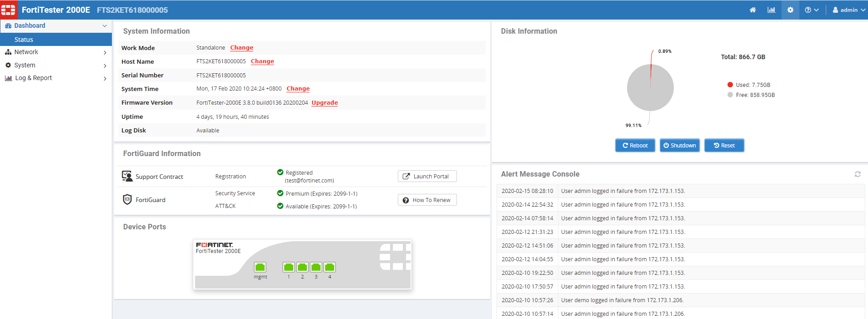Click the System chevron arrow
Screen dimensions: 868x319
[105, 66]
